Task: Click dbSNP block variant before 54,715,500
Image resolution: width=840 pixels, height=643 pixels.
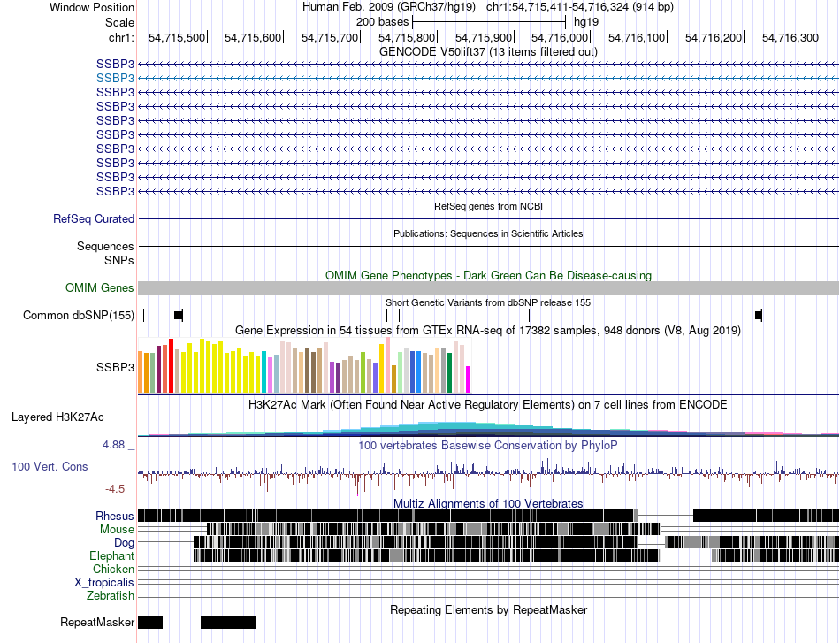Action: [179, 316]
